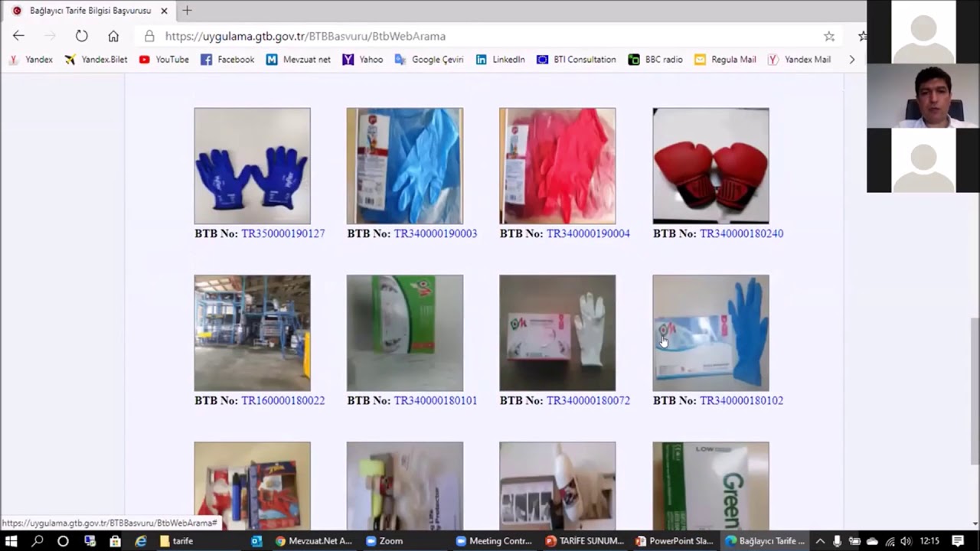
Task: Open the Mevzuat net bookmark
Action: click(299, 59)
